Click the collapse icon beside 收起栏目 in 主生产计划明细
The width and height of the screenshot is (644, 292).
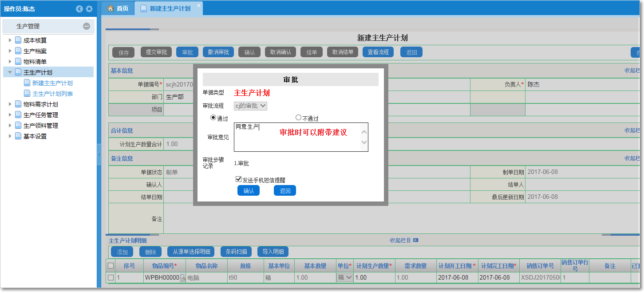pyautogui.click(x=415, y=240)
